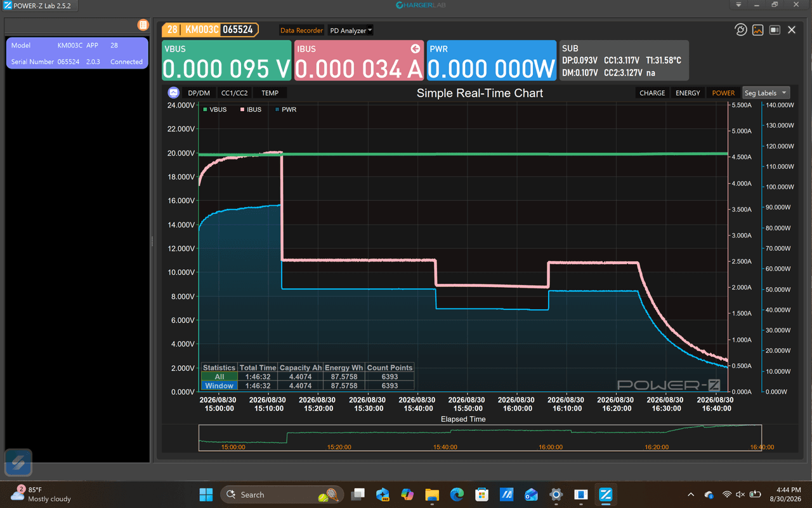The image size is (812, 508).
Task: Toggle the TEMP chart series
Action: coord(270,93)
